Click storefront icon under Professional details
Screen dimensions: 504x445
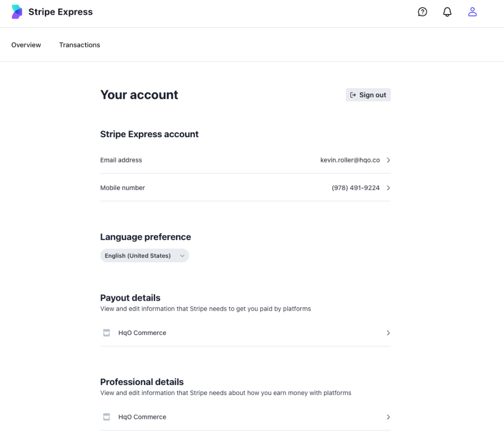pyautogui.click(x=106, y=417)
